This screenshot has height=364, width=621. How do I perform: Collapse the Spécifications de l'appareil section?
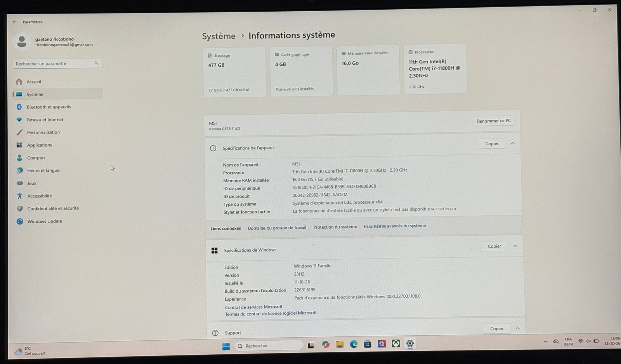(x=513, y=143)
